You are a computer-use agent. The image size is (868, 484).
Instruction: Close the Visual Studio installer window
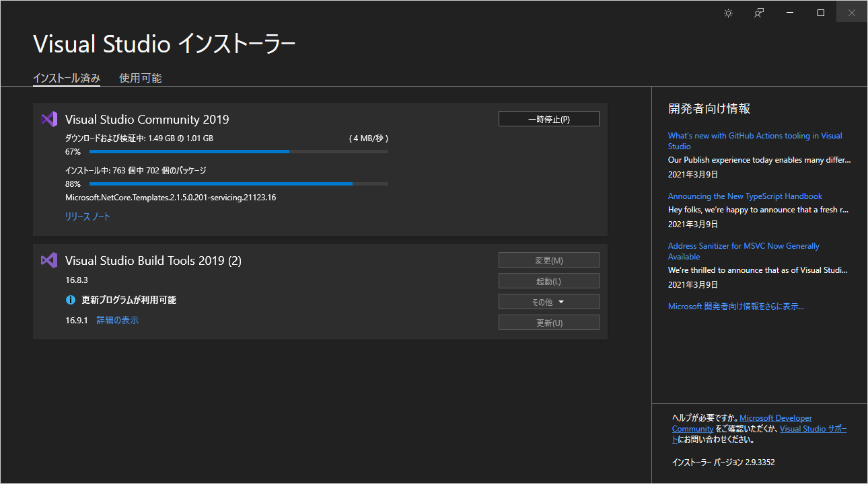(852, 13)
